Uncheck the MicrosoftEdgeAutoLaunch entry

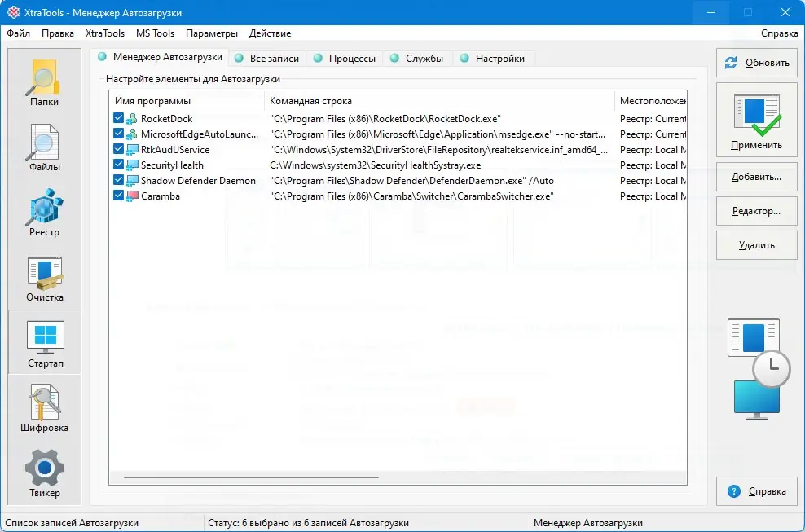click(118, 134)
